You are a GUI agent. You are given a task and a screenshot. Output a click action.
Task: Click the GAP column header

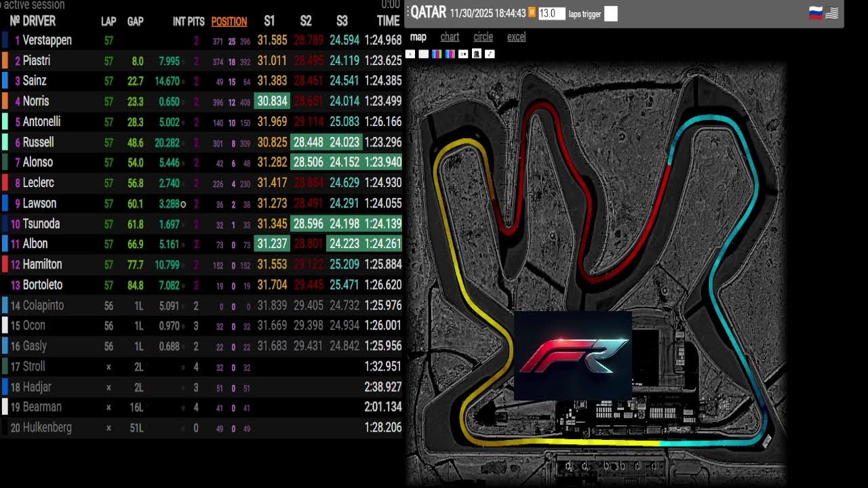(136, 21)
